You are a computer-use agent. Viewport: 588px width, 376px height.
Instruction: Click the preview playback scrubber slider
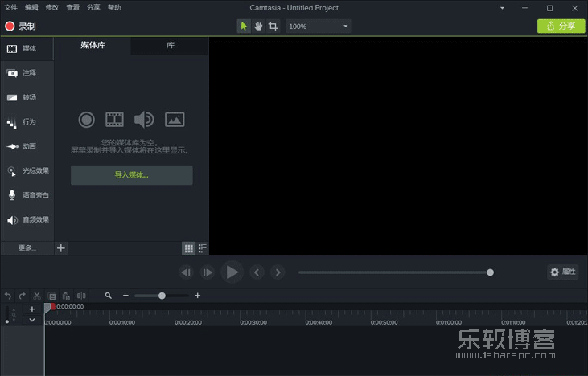pos(396,272)
